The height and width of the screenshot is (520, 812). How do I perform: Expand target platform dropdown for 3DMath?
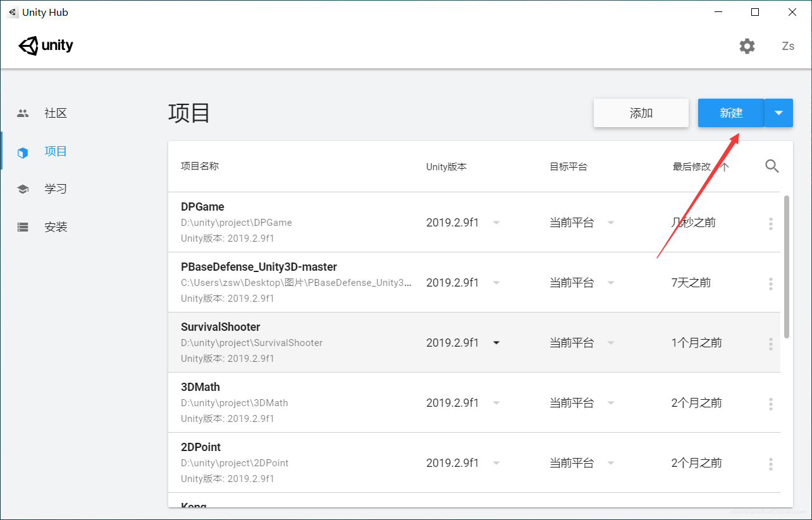[x=611, y=403]
